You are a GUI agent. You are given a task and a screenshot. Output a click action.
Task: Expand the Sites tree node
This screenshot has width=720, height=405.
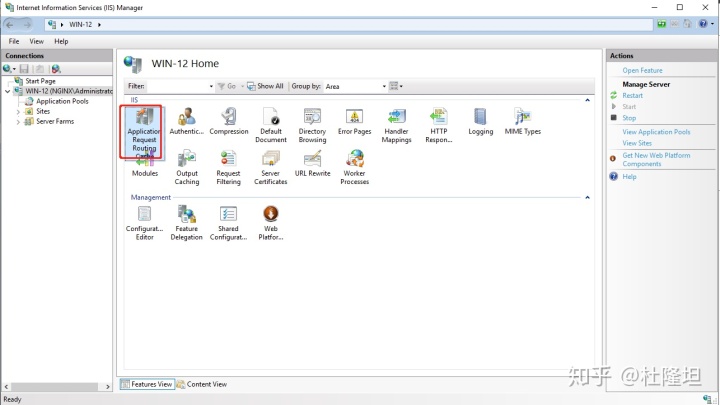point(18,112)
